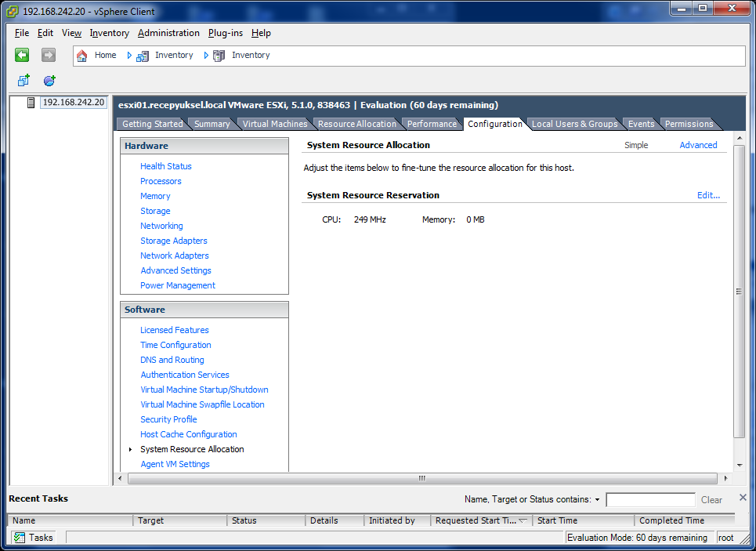Viewport: 756px width, 551px height.
Task: Open Networking hardware section
Action: [x=161, y=226]
